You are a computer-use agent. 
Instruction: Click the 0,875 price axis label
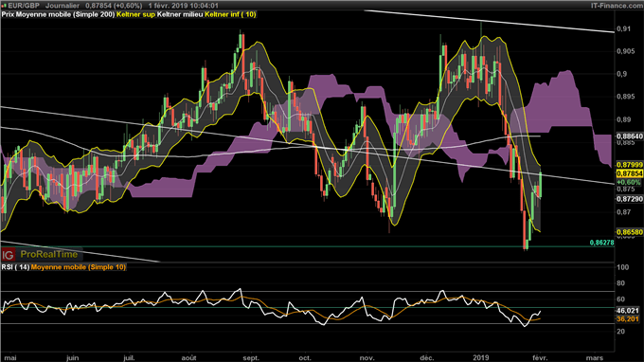(x=625, y=189)
